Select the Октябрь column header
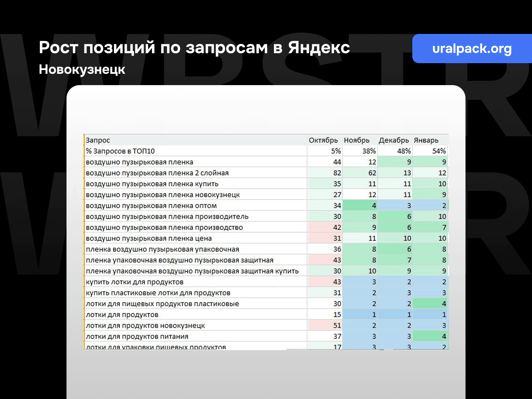The width and height of the screenshot is (532, 399). (324, 140)
